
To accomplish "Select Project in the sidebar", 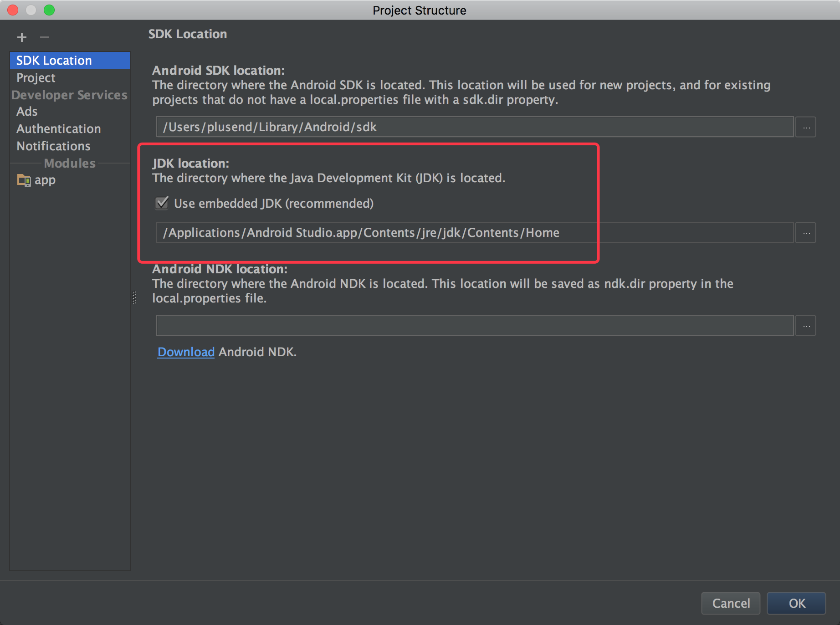I will [x=36, y=77].
